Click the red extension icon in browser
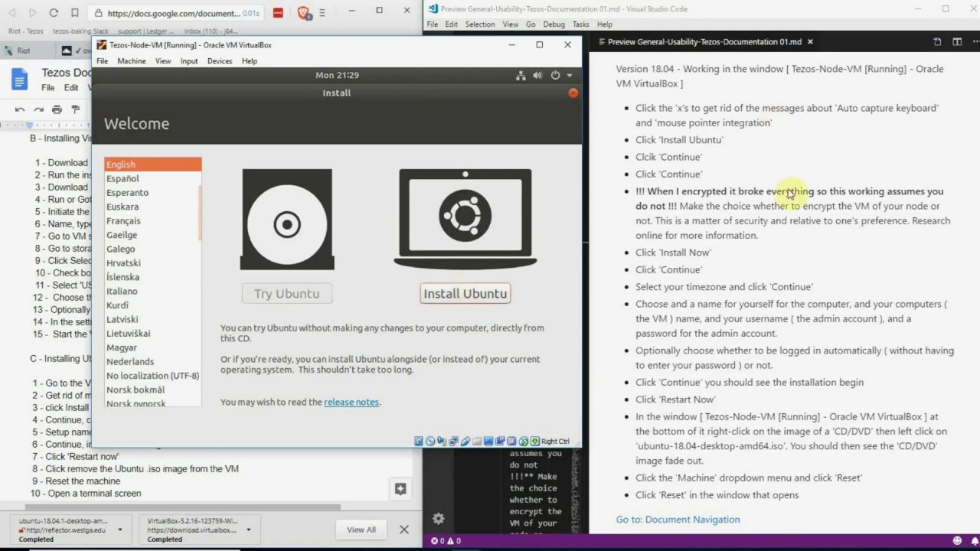 click(x=278, y=13)
